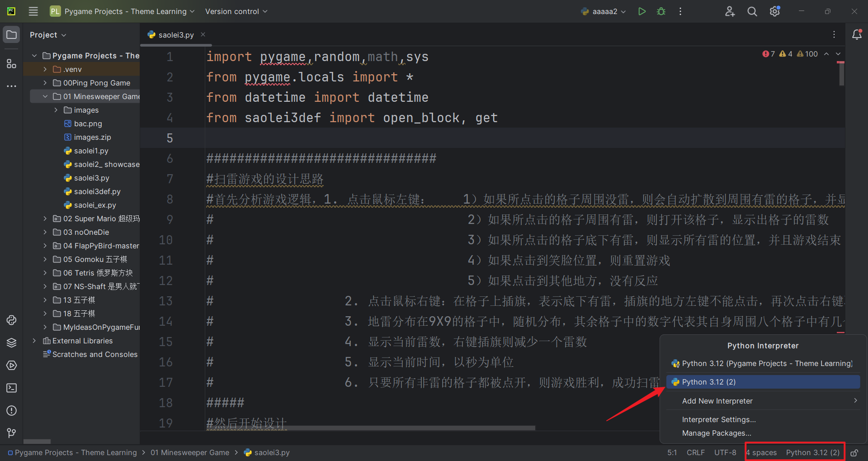The image size is (868, 461).
Task: Select Scratches and Consoles node
Action: point(90,354)
